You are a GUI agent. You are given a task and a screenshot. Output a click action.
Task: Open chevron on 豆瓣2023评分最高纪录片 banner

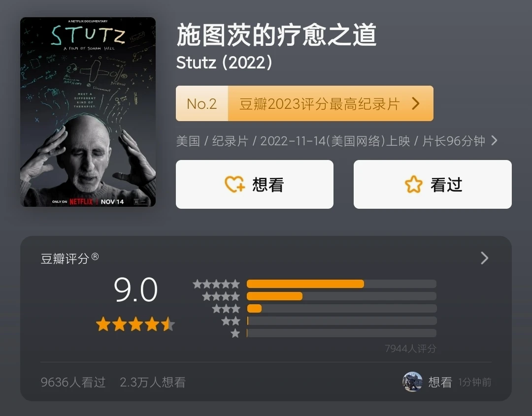(416, 103)
